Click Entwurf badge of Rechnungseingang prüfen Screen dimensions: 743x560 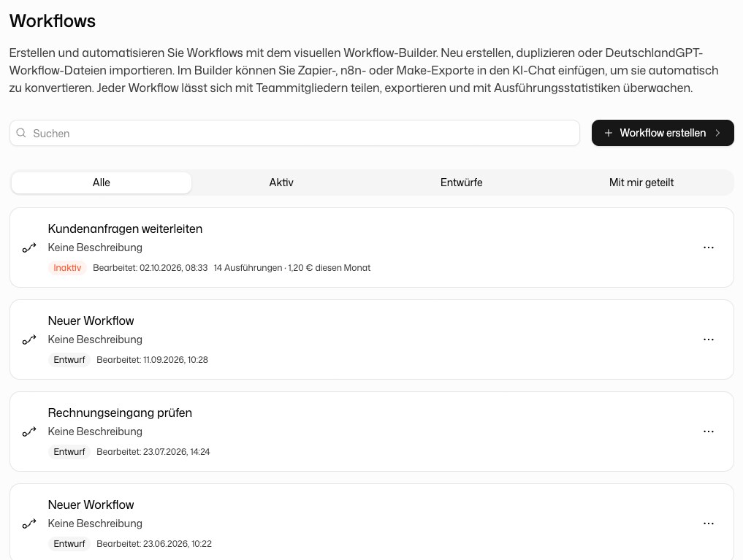click(x=69, y=452)
